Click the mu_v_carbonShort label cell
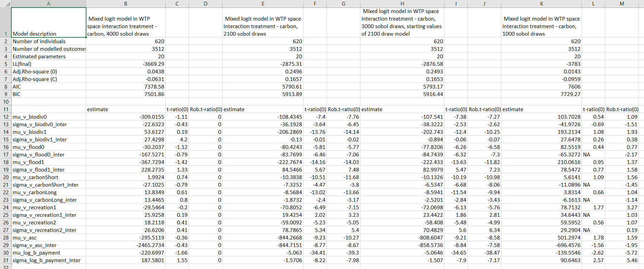The image size is (644, 269). 48,177
